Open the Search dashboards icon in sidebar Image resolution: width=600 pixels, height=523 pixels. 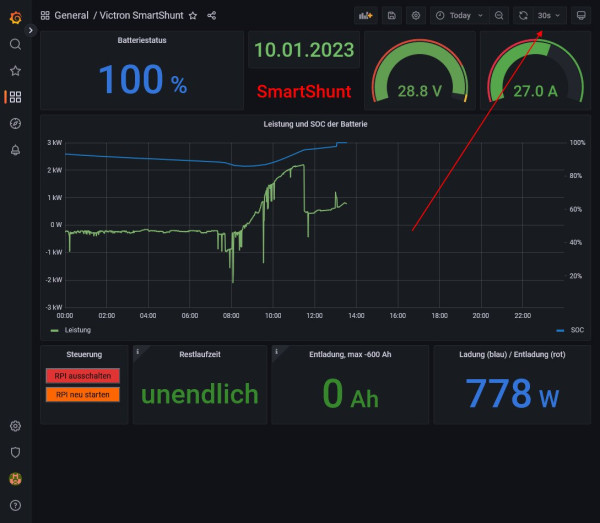15,44
